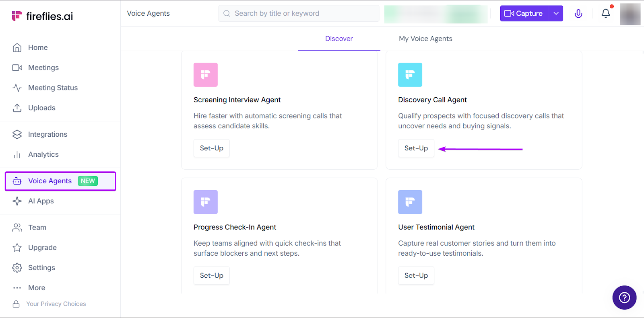644x318 pixels.
Task: Open Your Privacy Choices link
Action: [x=56, y=304]
